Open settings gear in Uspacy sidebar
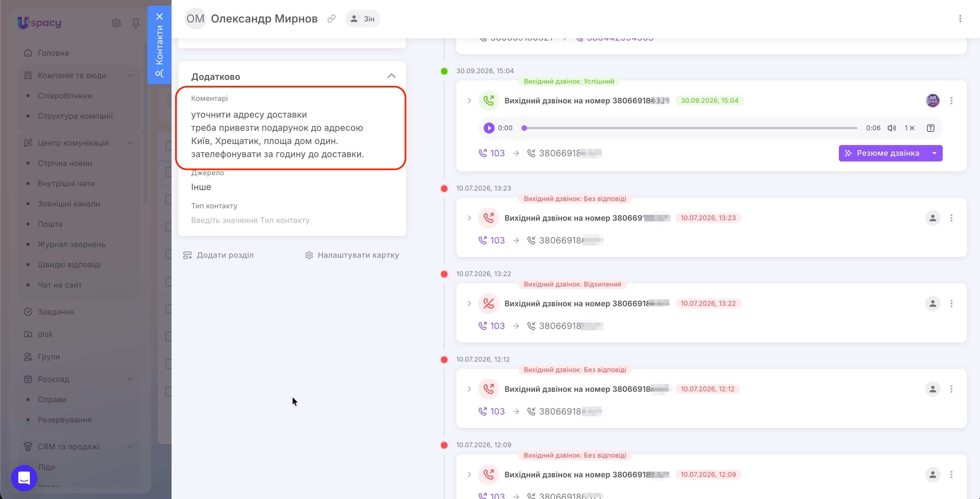This screenshot has width=980, height=499. 116,23
